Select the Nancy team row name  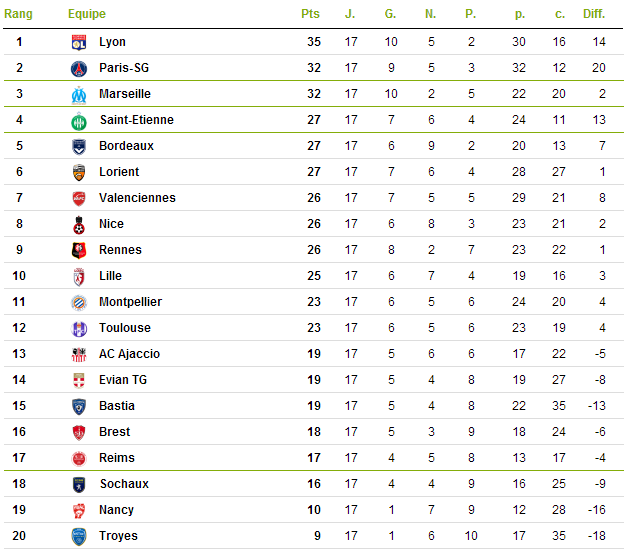(x=116, y=510)
